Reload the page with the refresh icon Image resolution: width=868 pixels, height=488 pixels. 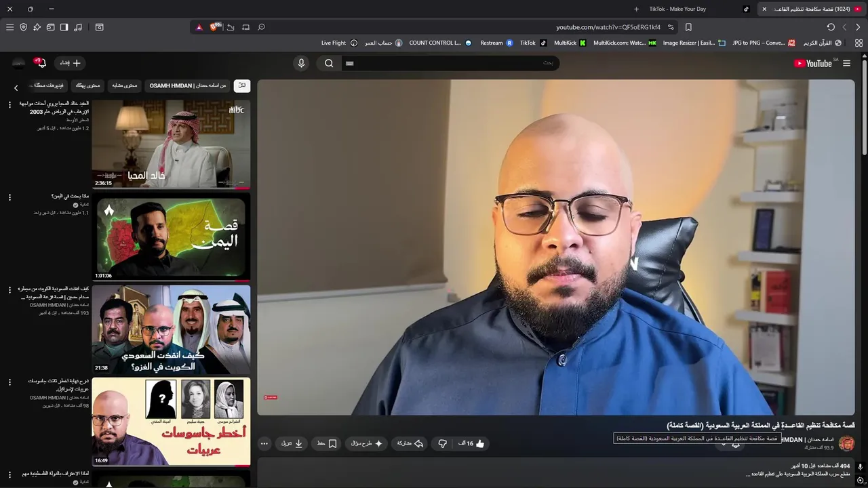tap(831, 27)
